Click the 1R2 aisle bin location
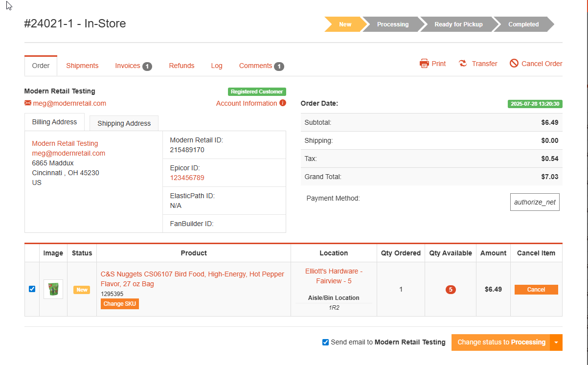 click(x=334, y=308)
